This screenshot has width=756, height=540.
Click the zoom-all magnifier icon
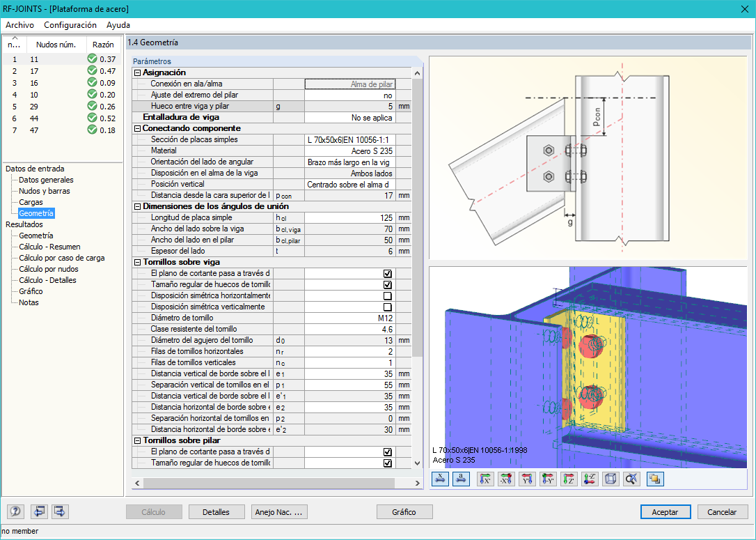tap(631, 479)
